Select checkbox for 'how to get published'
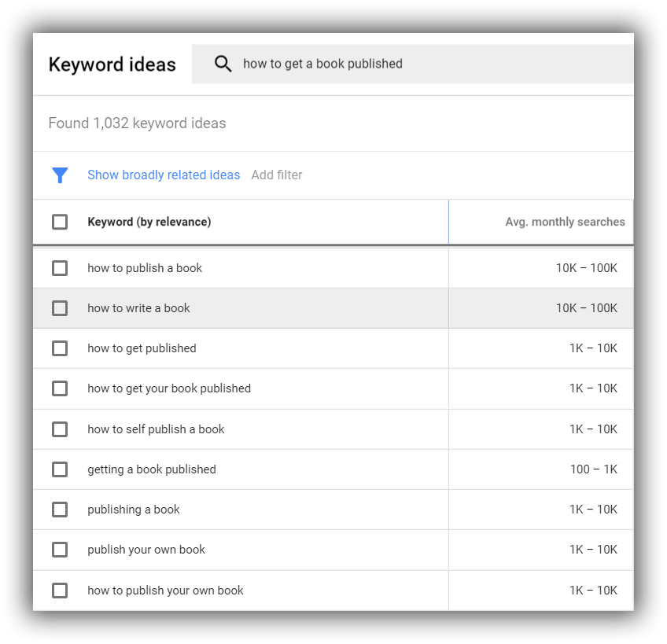The width and height of the screenshot is (667, 644). point(60,348)
